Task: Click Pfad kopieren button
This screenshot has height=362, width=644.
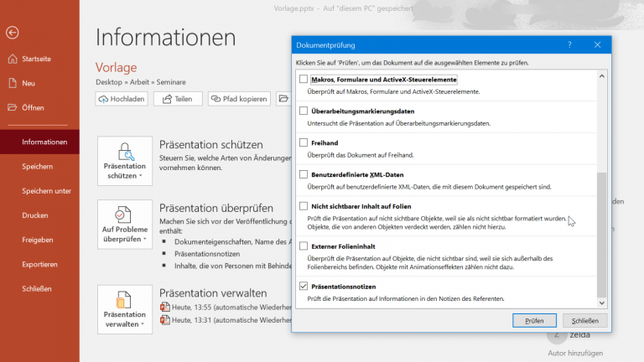Action: [239, 99]
